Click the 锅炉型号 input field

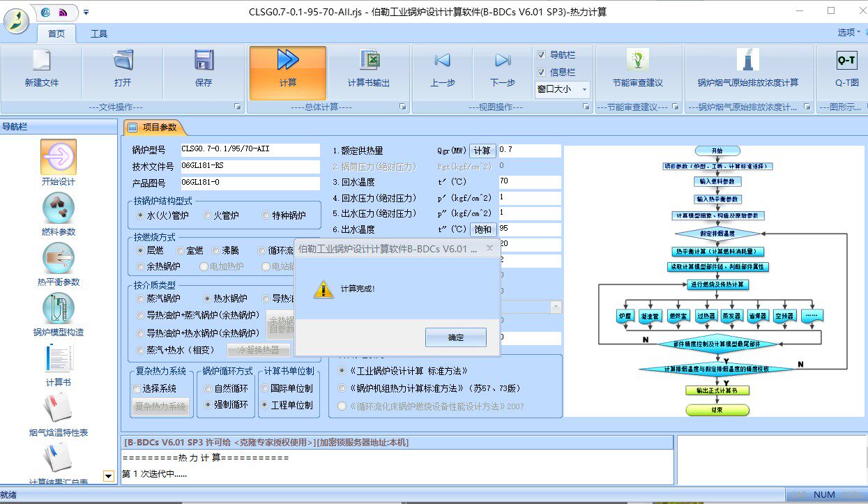pyautogui.click(x=250, y=150)
